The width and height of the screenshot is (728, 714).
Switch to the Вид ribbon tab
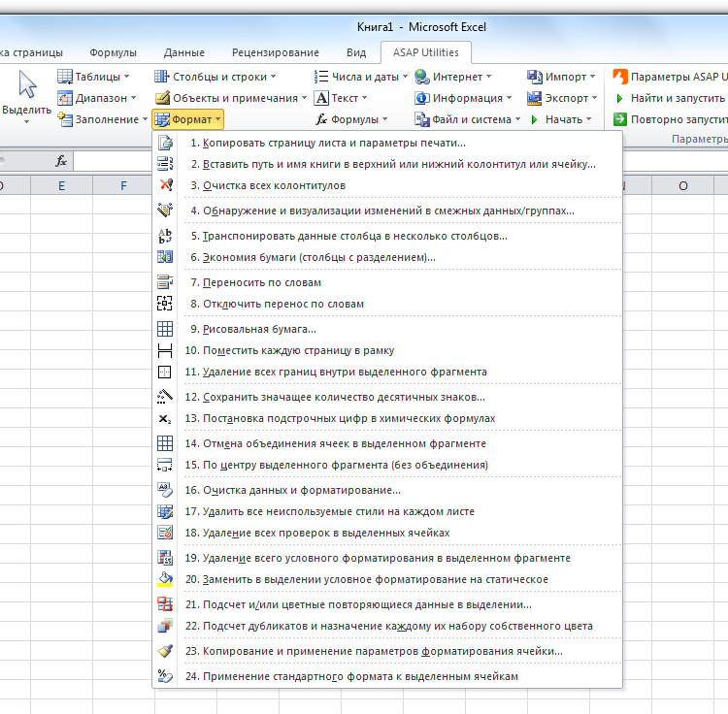coord(356,52)
